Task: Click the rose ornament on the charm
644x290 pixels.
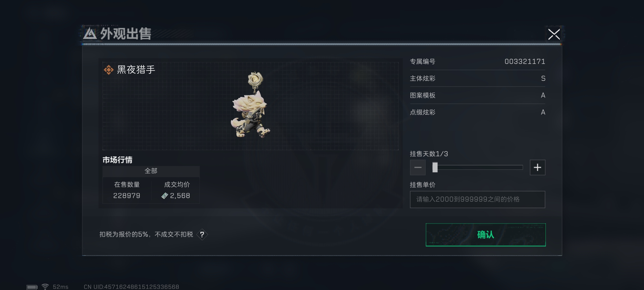Action: coord(255,79)
